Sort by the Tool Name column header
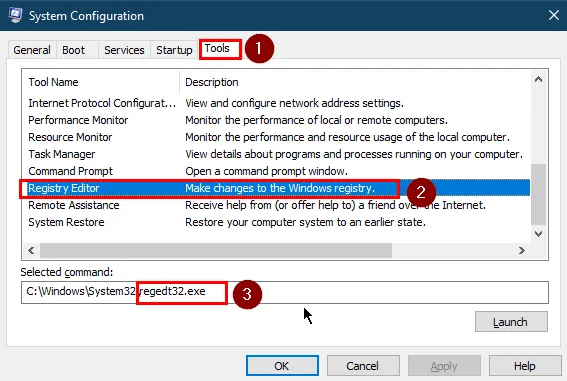 (x=101, y=82)
